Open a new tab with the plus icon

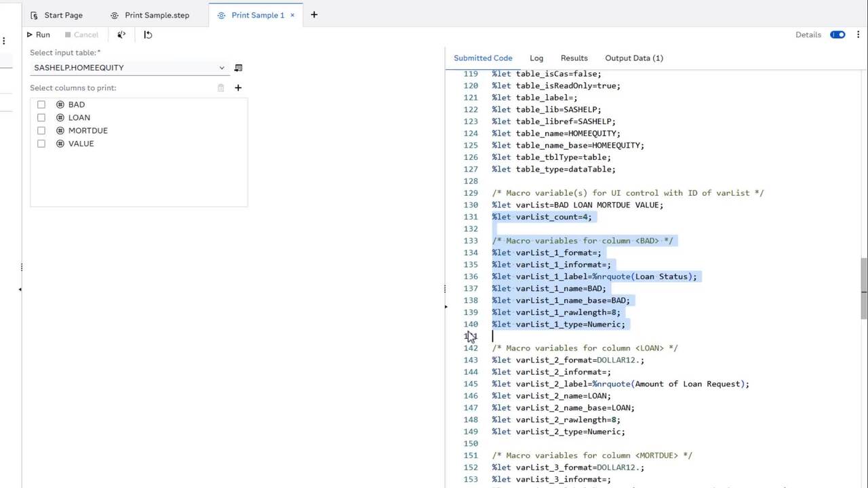(x=314, y=15)
